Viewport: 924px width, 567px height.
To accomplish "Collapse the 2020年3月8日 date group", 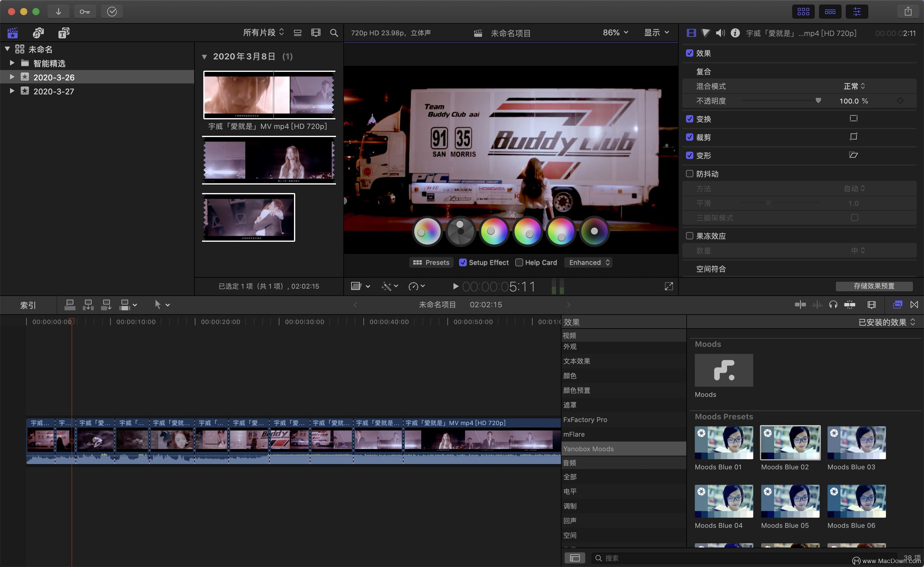I will 205,57.
